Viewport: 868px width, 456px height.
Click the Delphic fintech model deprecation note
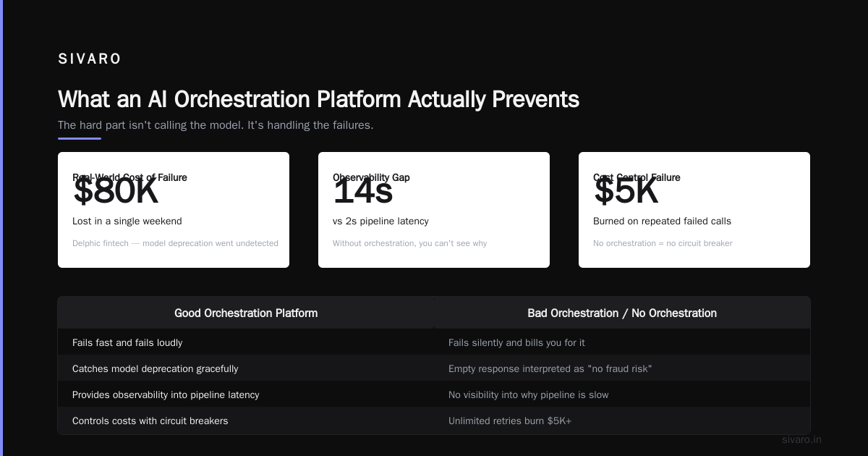click(x=175, y=243)
